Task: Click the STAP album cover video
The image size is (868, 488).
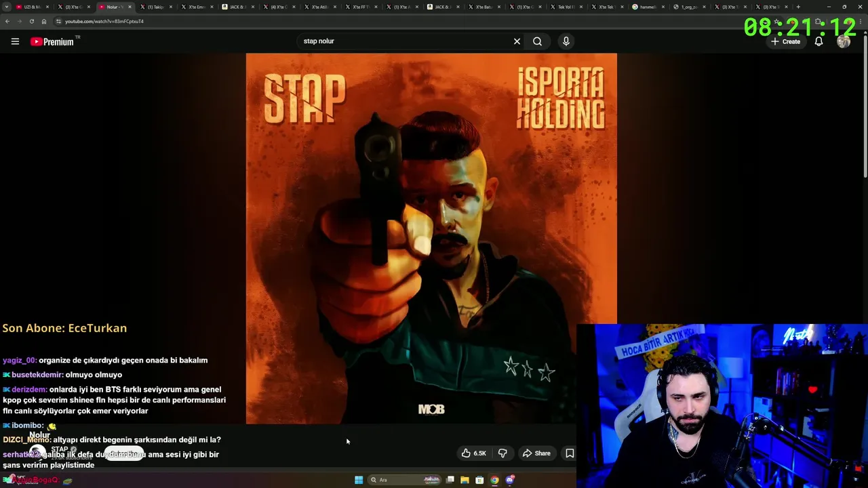Action: (x=431, y=239)
